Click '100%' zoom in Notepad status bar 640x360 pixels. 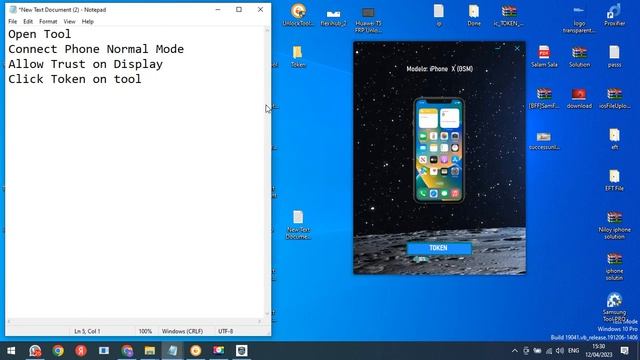[145, 331]
